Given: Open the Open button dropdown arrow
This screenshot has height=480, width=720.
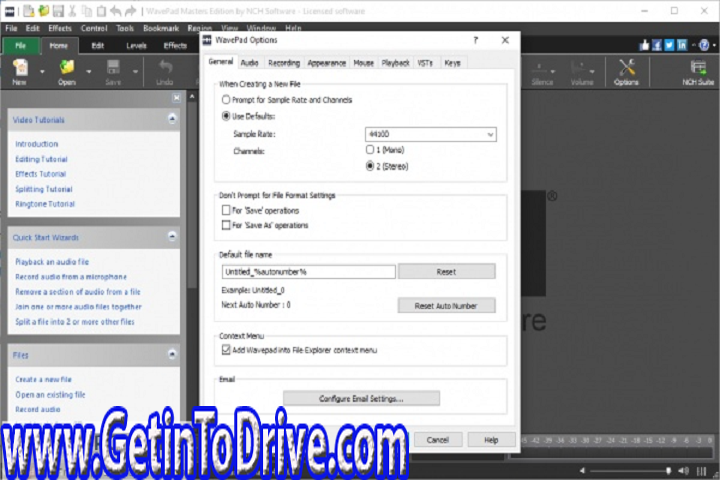Looking at the screenshot, I should coord(89,72).
